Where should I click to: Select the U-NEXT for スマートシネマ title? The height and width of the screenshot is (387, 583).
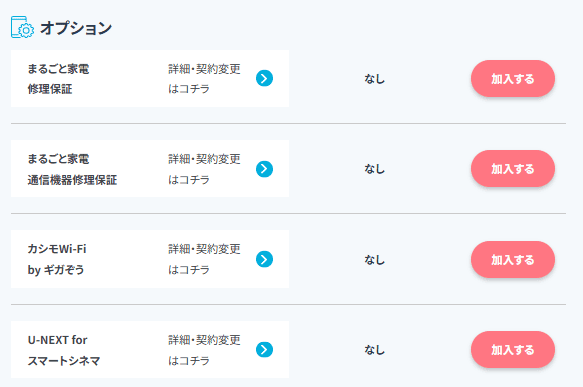(64, 350)
